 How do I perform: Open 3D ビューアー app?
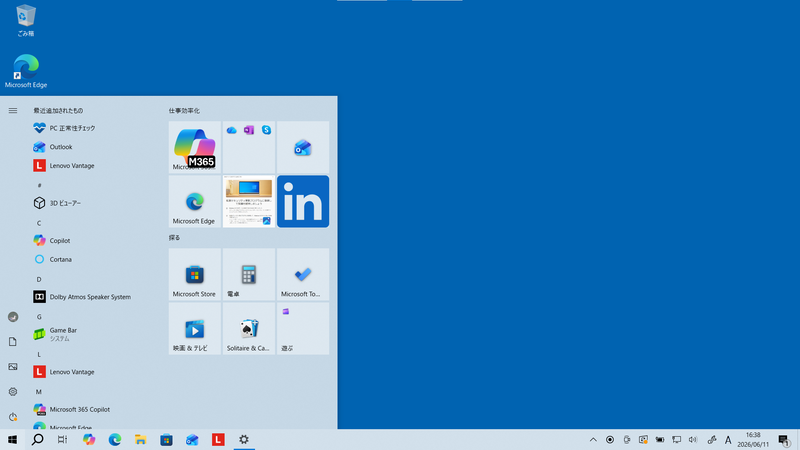click(x=92, y=203)
